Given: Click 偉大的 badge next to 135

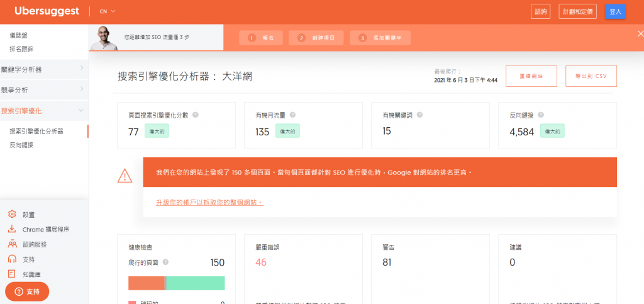Looking at the screenshot, I should pos(287,132).
